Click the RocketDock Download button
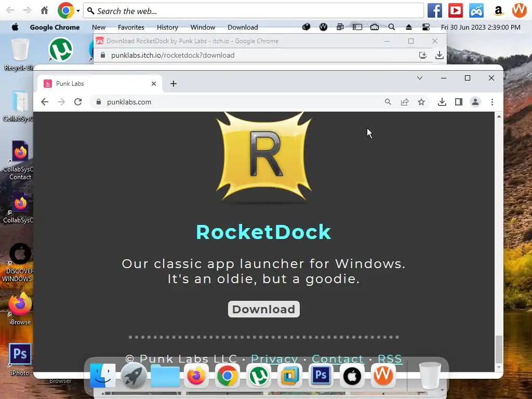532x399 pixels. coord(263,309)
